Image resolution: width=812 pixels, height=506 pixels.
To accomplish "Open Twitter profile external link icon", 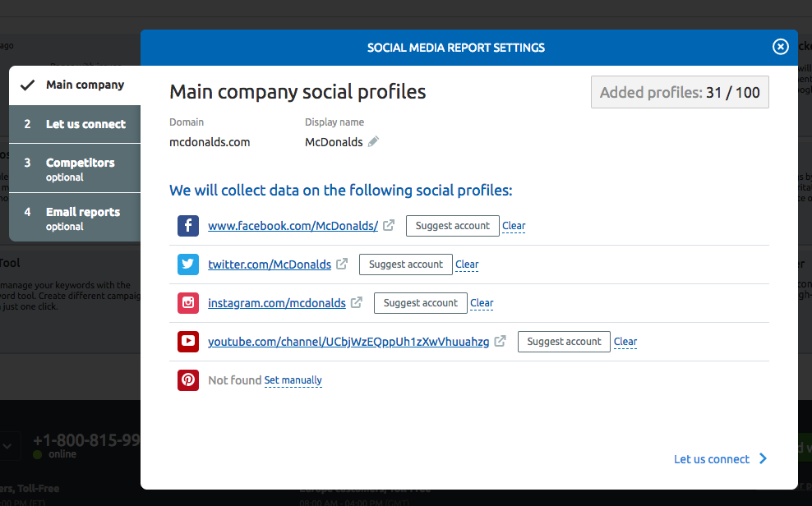I will 342,264.
